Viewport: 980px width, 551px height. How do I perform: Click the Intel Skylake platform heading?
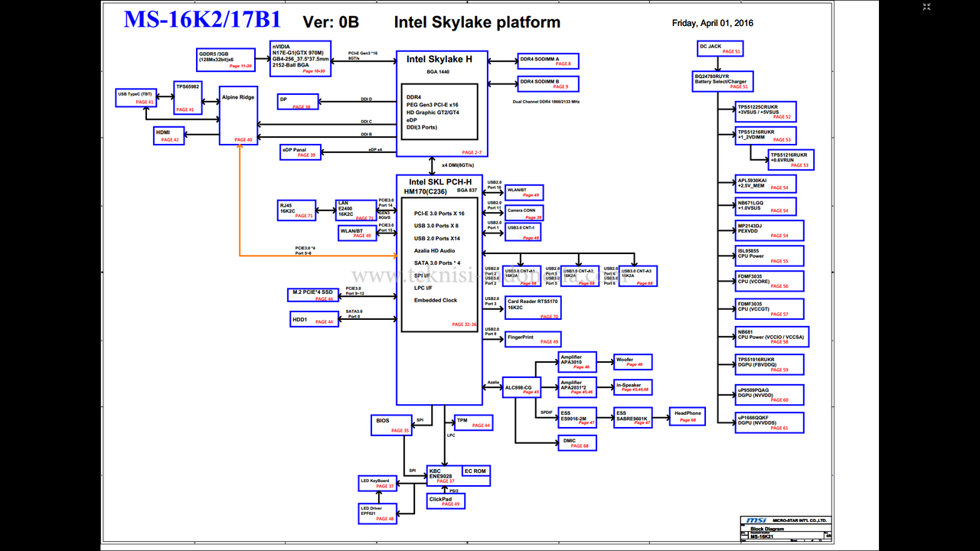point(477,22)
